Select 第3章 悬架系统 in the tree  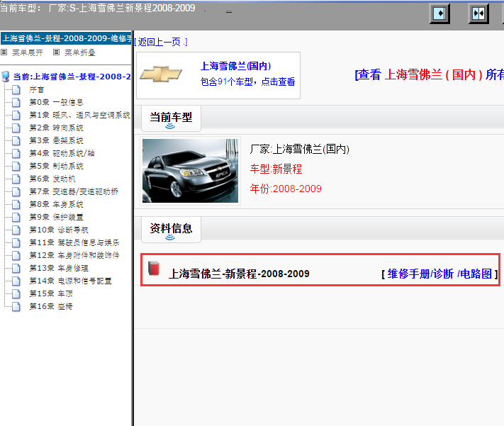point(56,141)
